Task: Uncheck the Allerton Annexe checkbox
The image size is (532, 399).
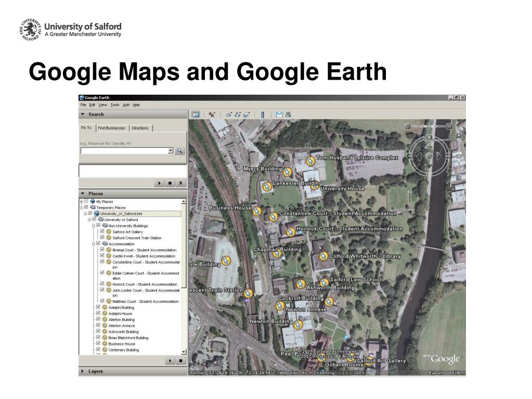Action: click(x=98, y=325)
